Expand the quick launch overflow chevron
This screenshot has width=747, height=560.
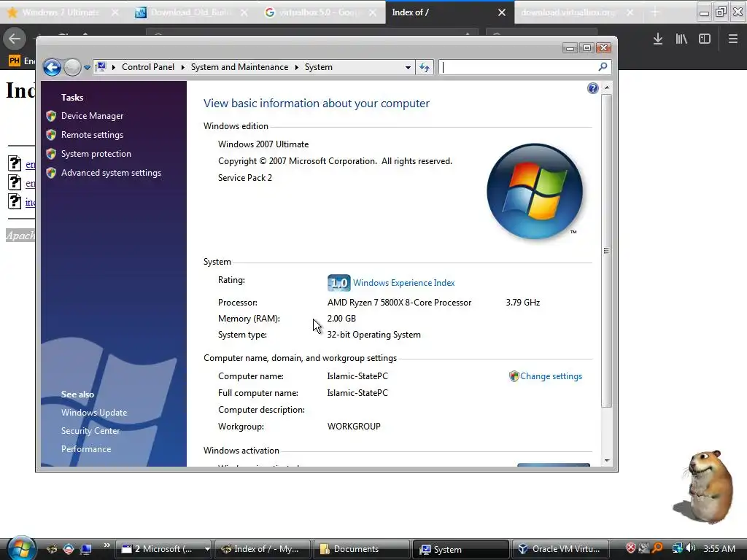pyautogui.click(x=107, y=545)
